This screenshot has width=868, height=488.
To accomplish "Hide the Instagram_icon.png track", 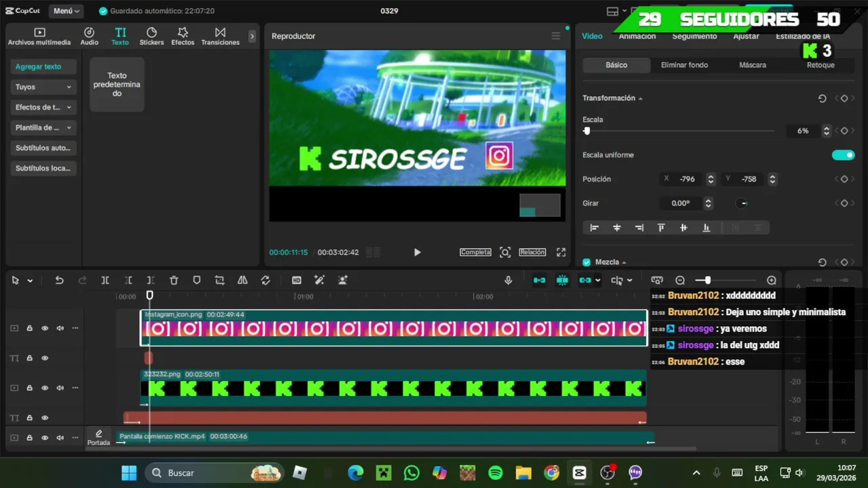I will pos(45,328).
